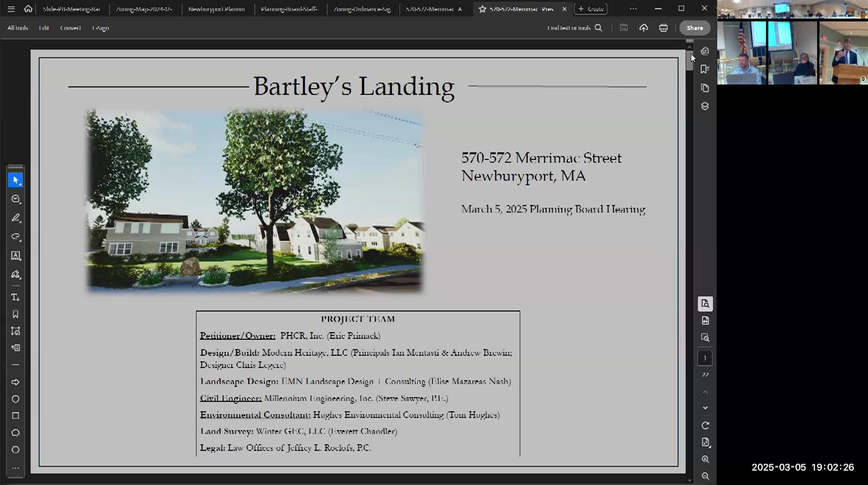The image size is (868, 485).
Task: Upload the file to cloud
Action: point(644,28)
